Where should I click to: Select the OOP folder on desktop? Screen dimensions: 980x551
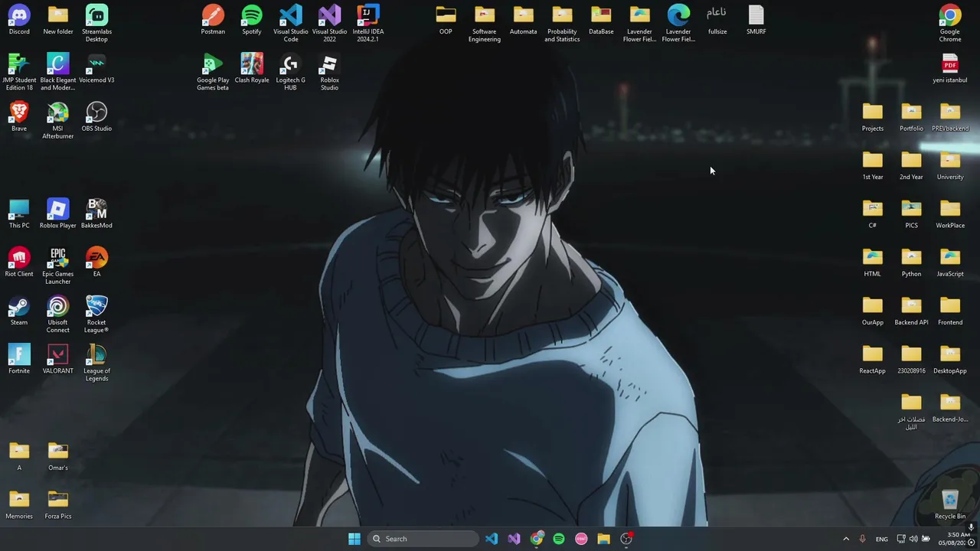446,21
